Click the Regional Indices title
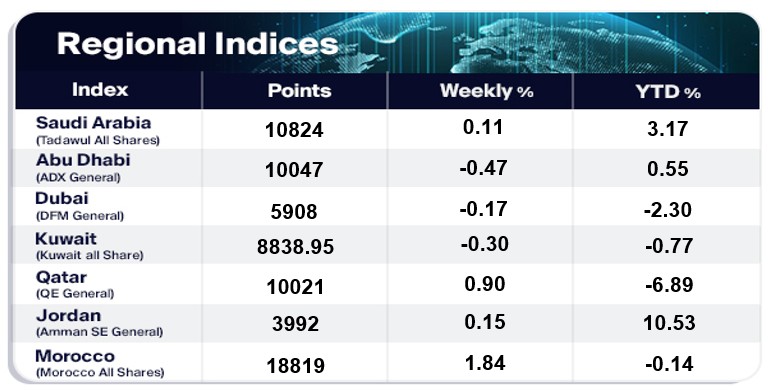This screenshot has width=768, height=390. [197, 44]
